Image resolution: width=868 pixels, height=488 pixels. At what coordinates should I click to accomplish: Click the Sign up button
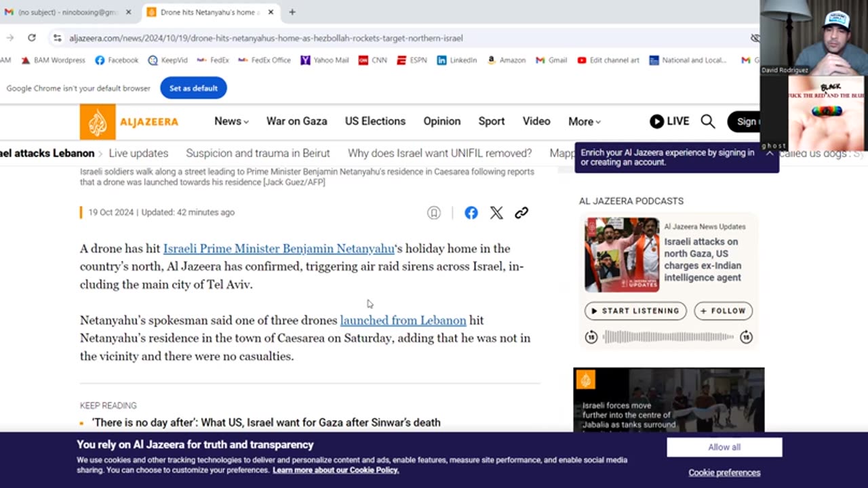(744, 121)
